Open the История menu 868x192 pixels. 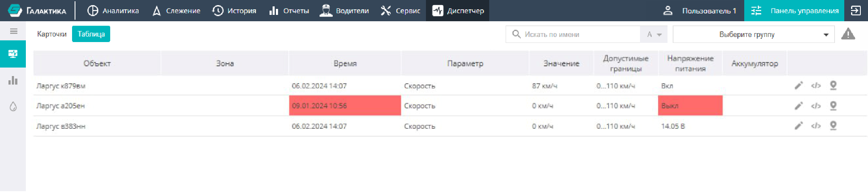(234, 11)
